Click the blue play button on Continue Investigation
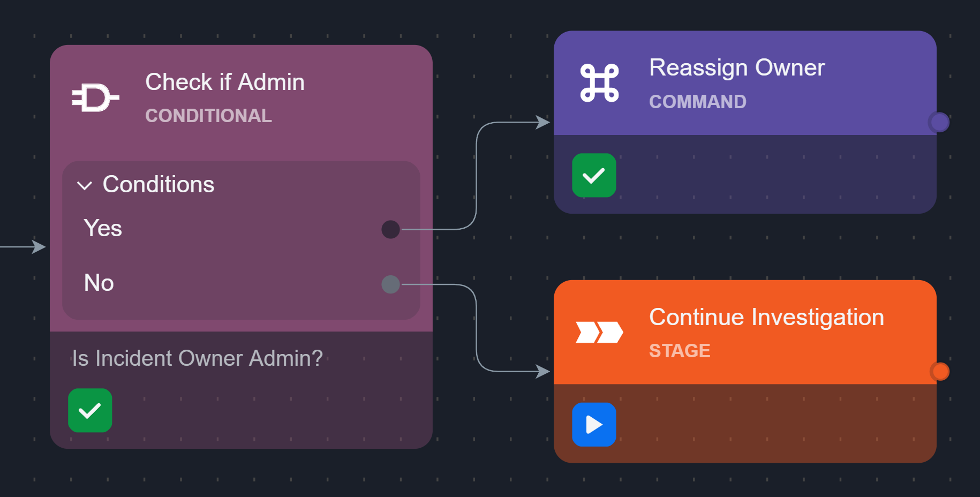Image resolution: width=980 pixels, height=497 pixels. pyautogui.click(x=594, y=425)
